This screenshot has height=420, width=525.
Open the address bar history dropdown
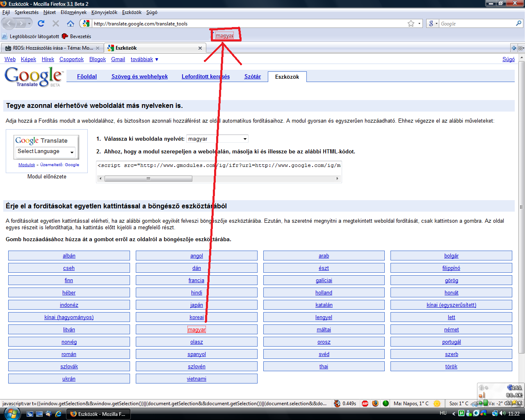tap(420, 24)
